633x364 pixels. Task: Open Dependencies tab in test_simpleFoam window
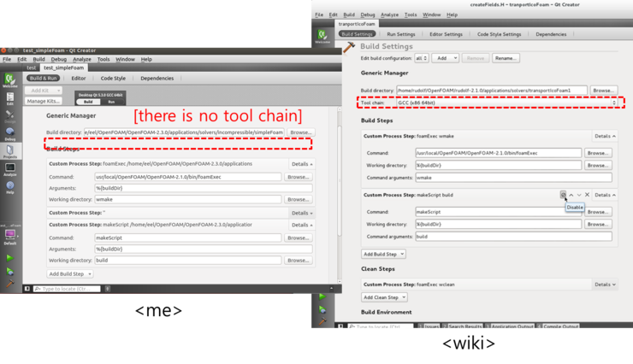(x=157, y=79)
